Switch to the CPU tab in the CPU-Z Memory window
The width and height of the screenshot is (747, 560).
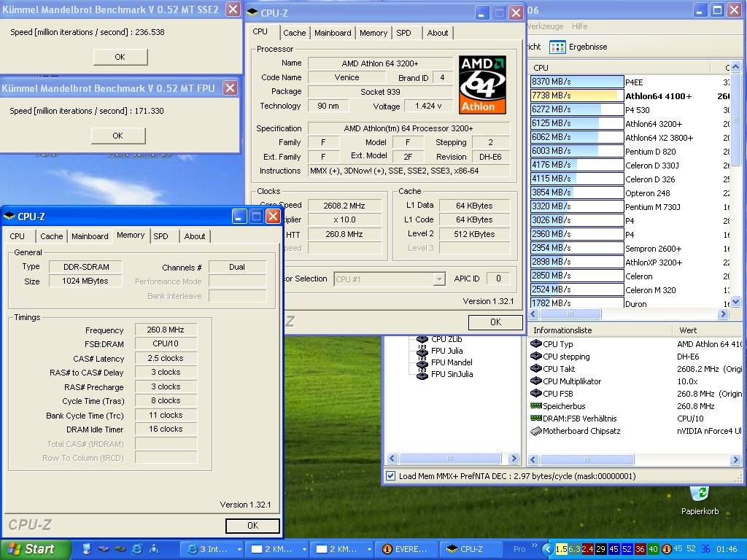pyautogui.click(x=18, y=236)
